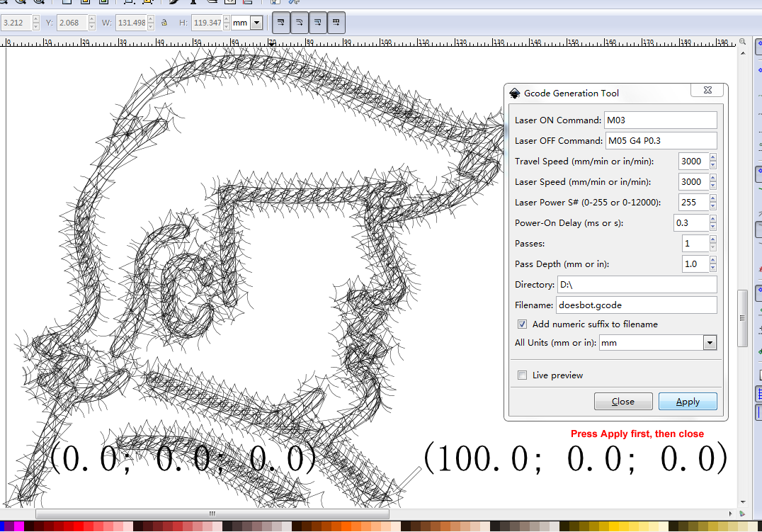Toggle scale rounded corners button
Screen dimensions: 762x532
point(299,23)
